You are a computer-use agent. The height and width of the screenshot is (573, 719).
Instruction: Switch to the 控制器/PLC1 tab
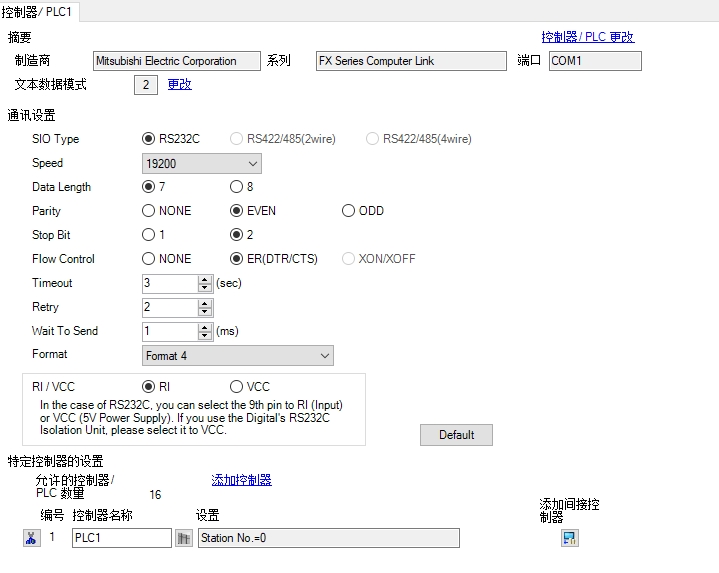pos(41,10)
